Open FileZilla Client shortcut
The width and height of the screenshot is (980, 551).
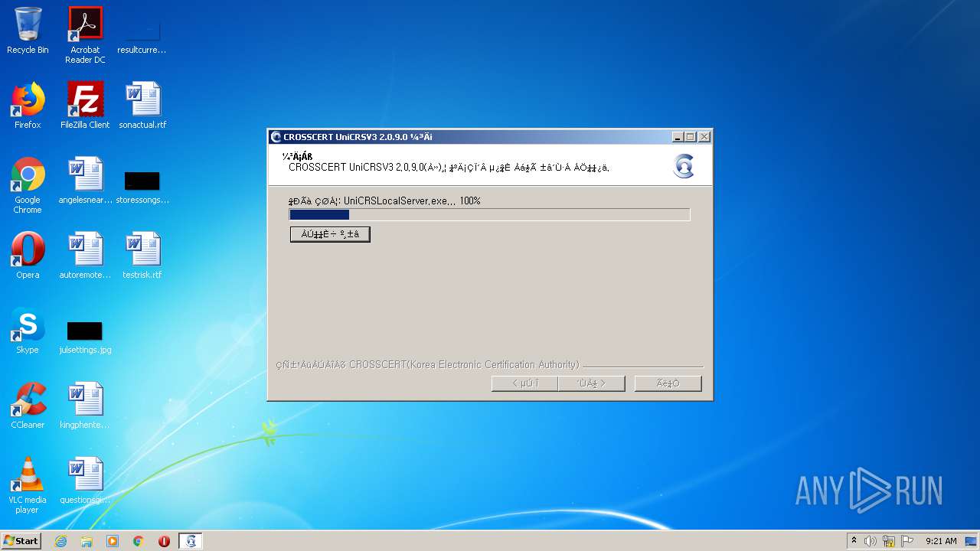click(x=85, y=106)
